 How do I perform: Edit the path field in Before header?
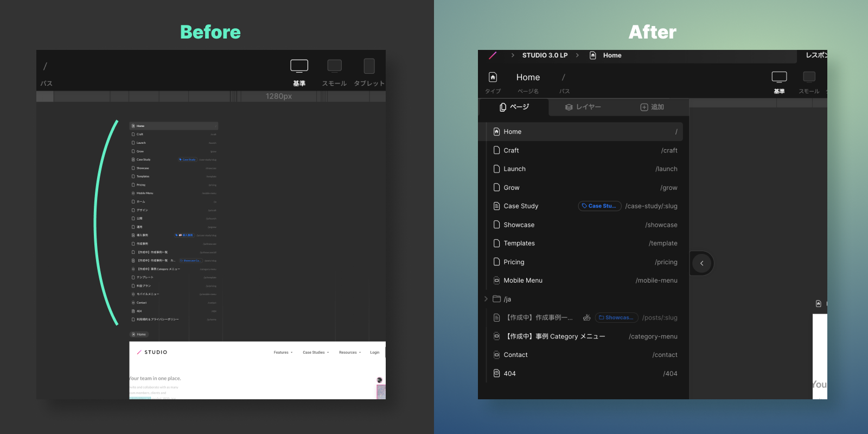[46, 66]
